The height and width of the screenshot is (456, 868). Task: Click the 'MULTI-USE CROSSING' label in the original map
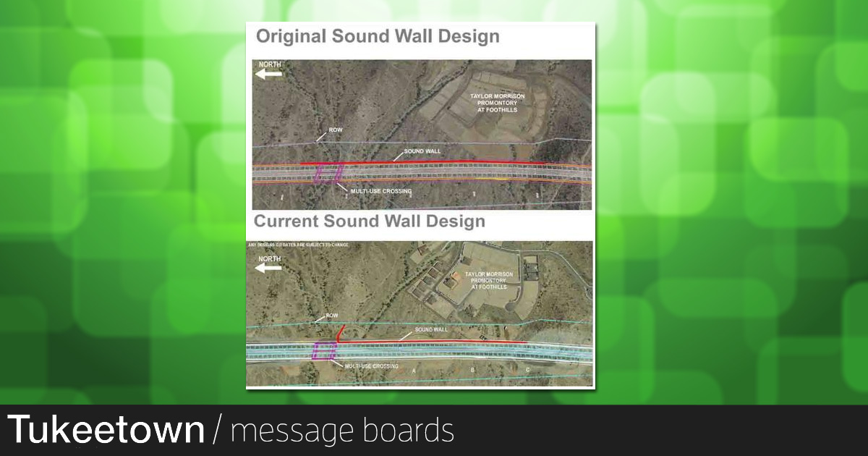[380, 191]
